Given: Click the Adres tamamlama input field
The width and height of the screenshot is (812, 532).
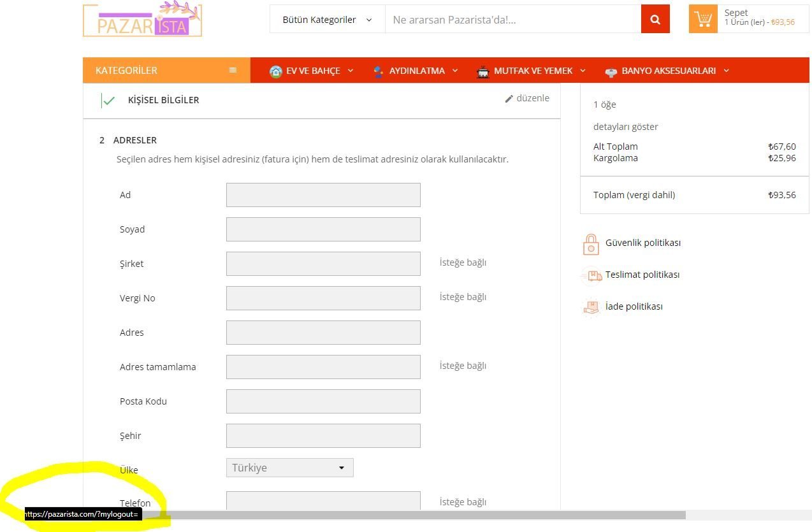Looking at the screenshot, I should pyautogui.click(x=323, y=367).
